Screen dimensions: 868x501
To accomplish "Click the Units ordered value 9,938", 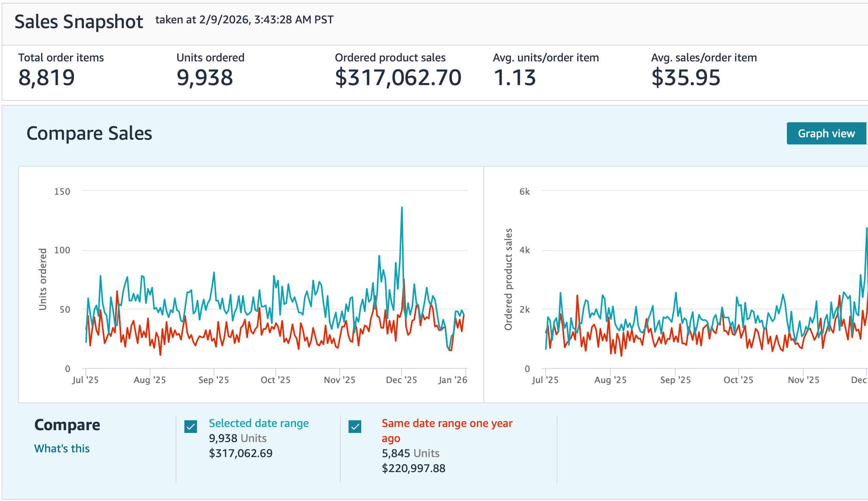I will tap(205, 78).
